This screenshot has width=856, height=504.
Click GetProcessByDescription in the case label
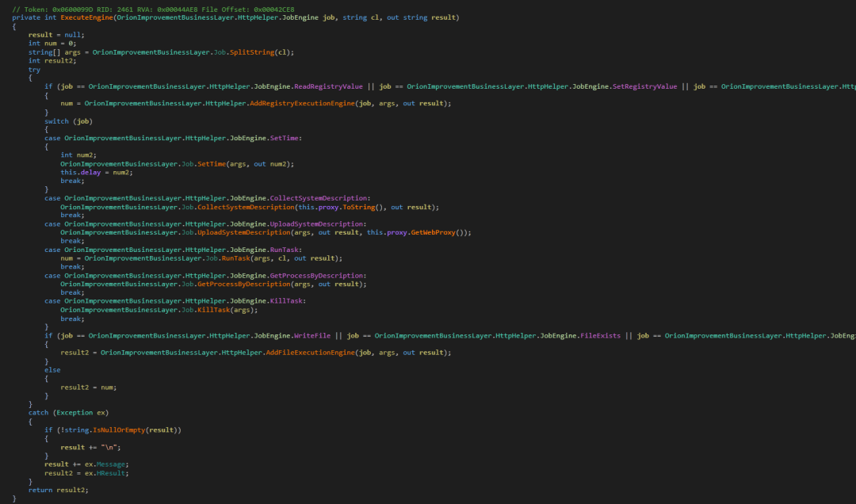(x=316, y=276)
